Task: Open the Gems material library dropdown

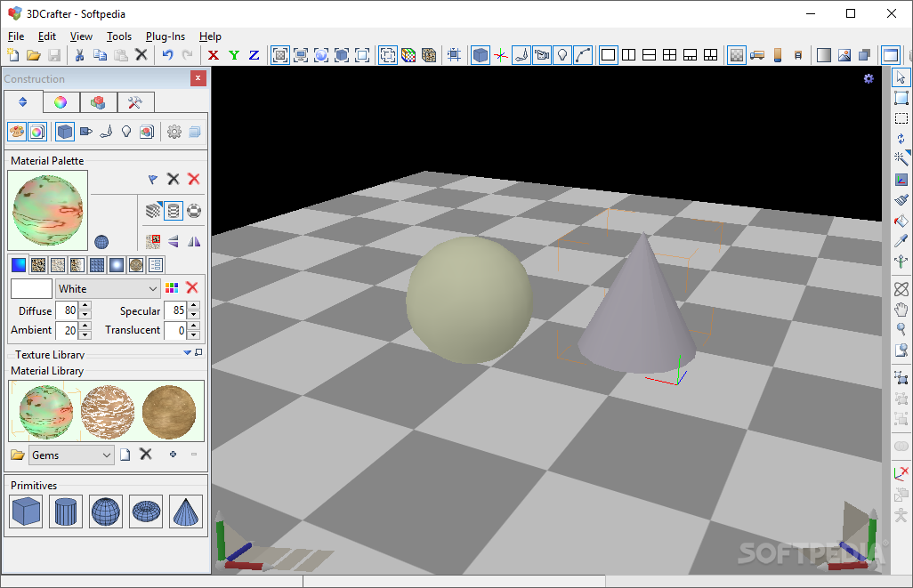Action: click(107, 455)
